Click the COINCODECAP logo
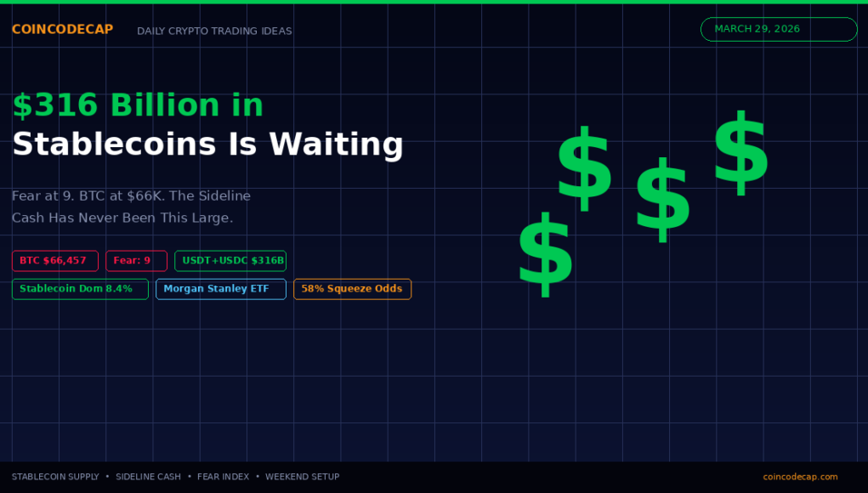Screen dimensions: 868x493 pyautogui.click(x=61, y=29)
